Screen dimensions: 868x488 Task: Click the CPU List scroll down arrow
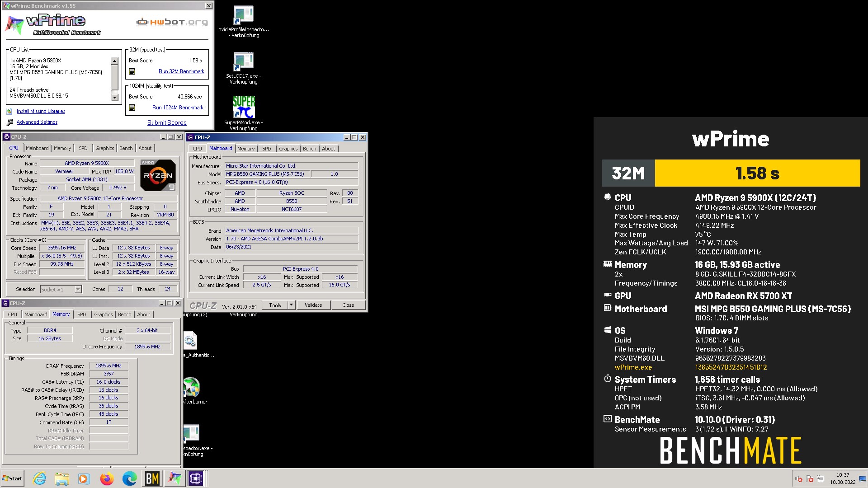[x=114, y=97]
